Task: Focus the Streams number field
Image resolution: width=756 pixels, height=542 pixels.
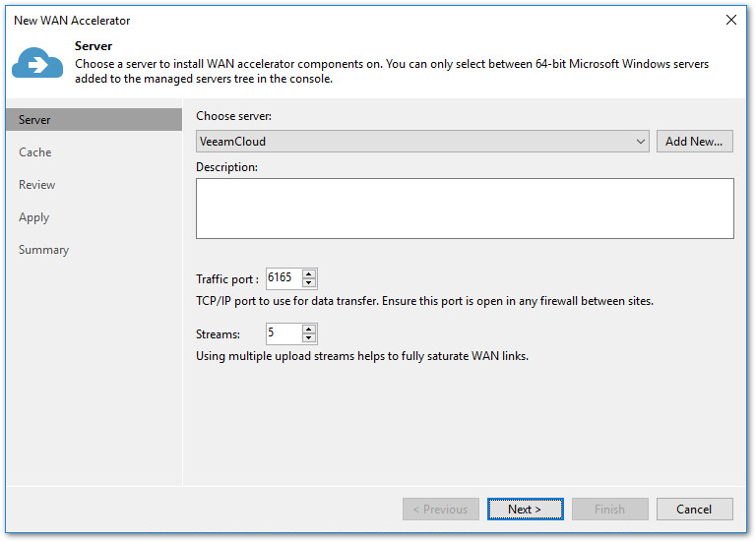Action: [283, 333]
